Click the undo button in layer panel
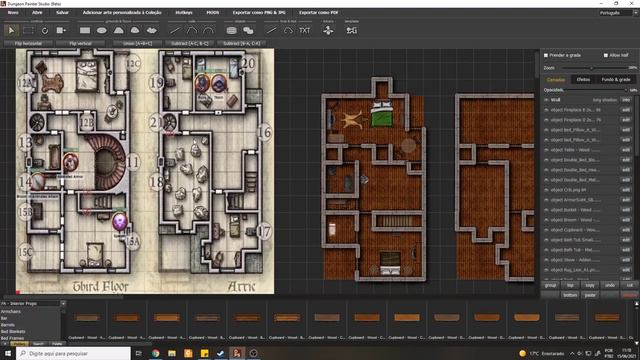The height and width of the screenshot is (360, 640). point(610,285)
